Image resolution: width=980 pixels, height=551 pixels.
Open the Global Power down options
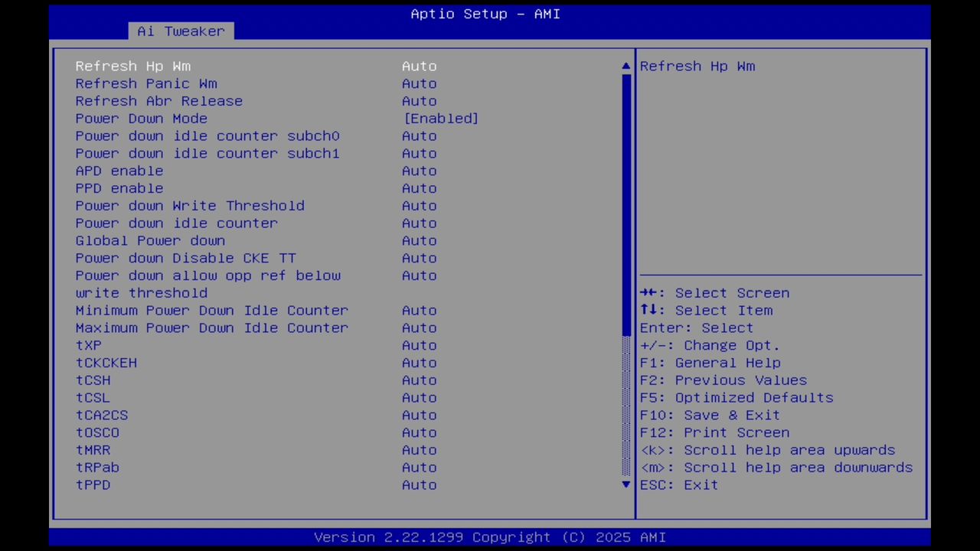point(150,240)
